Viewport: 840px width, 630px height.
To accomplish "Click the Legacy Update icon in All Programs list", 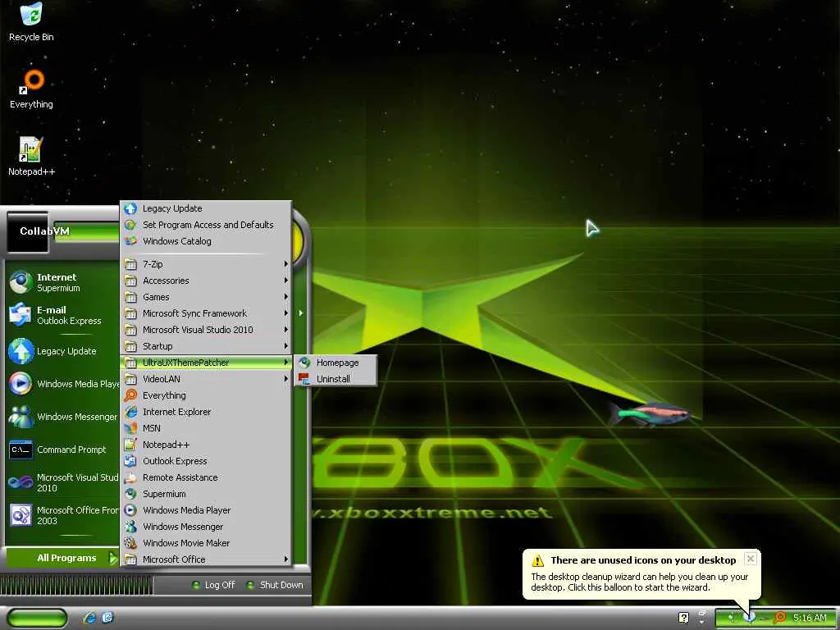I will pos(130,208).
